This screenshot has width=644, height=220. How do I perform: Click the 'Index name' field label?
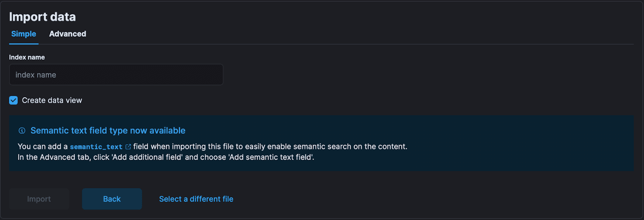[27, 57]
